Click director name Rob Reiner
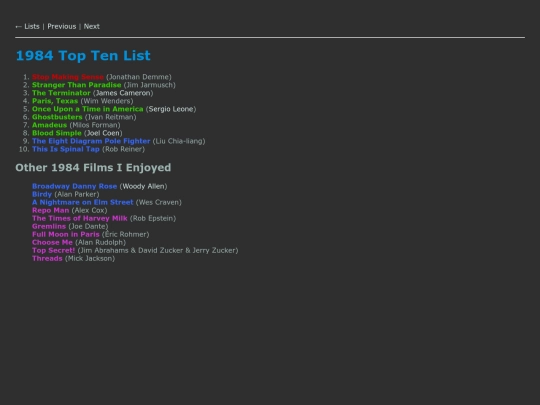 pyautogui.click(x=123, y=149)
